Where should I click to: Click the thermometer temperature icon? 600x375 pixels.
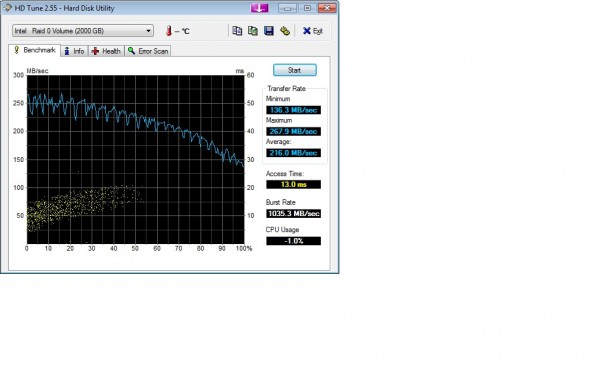[169, 31]
